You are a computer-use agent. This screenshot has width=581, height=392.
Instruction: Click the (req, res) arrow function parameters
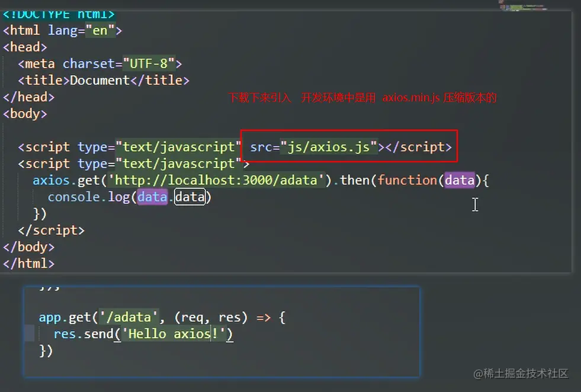[x=210, y=317]
